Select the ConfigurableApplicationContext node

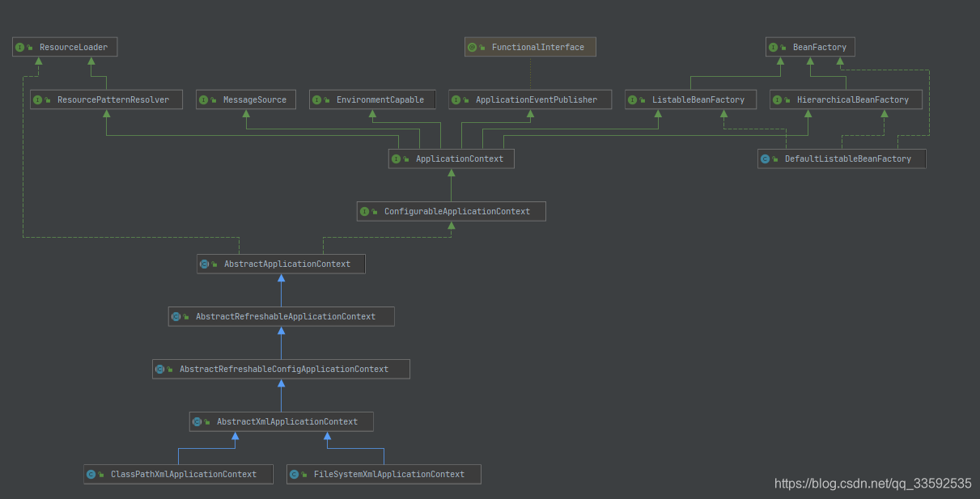click(452, 211)
